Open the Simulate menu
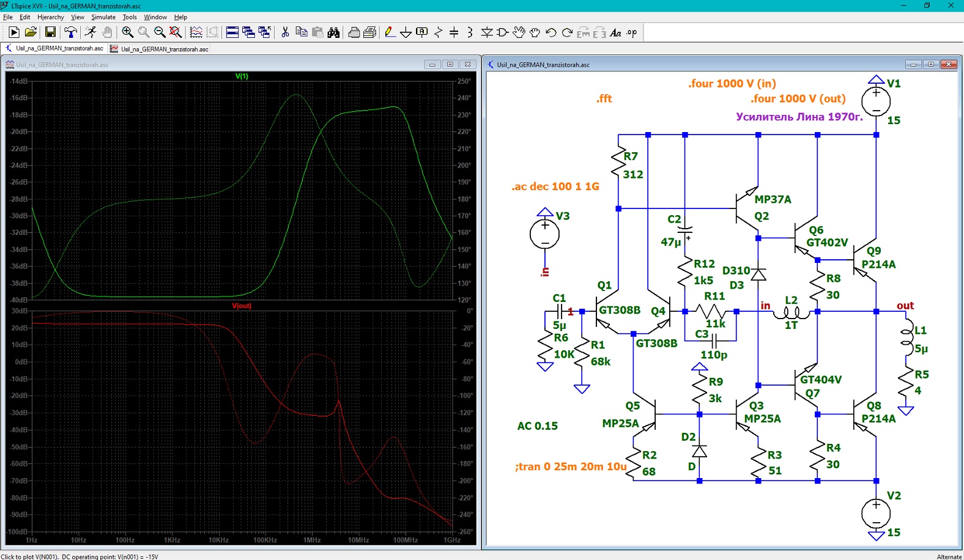 103,17
